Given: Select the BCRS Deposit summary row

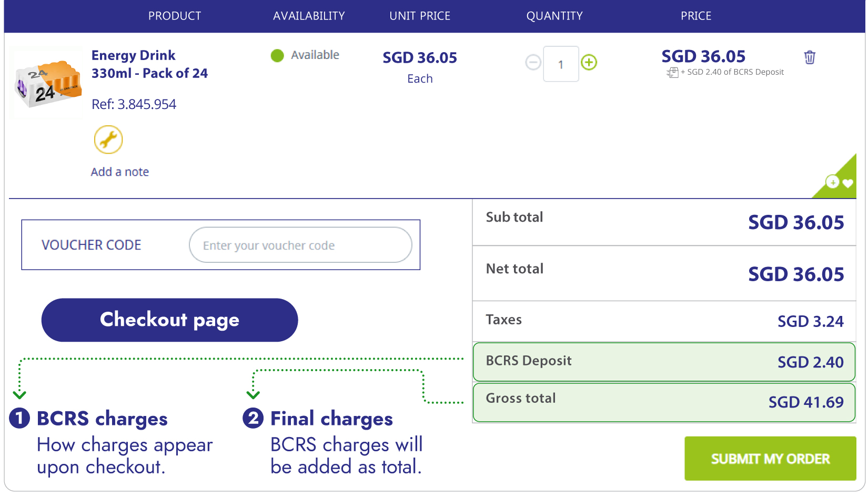Looking at the screenshot, I should [x=664, y=362].
